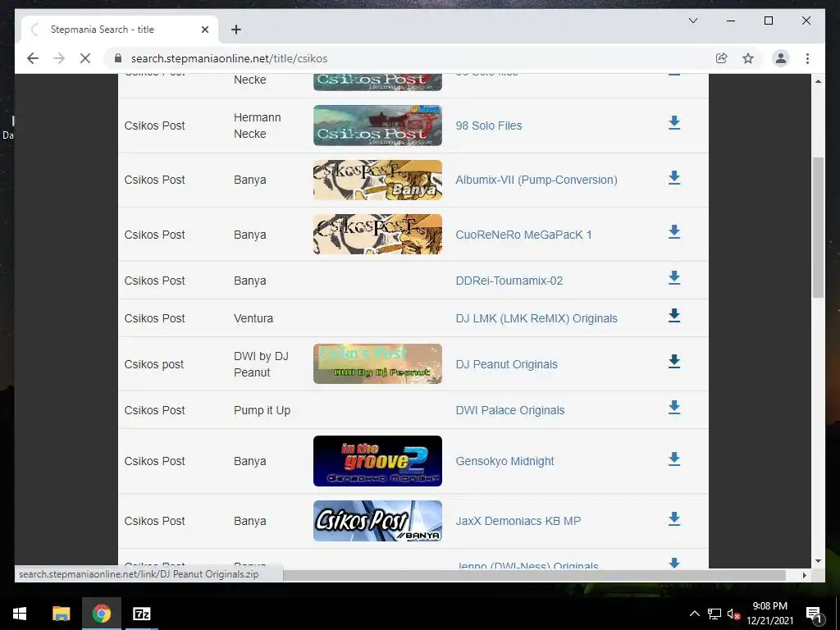Screen dimensions: 840x630
Task: Download the Gensokyo Midnight pack
Action: pyautogui.click(x=674, y=459)
